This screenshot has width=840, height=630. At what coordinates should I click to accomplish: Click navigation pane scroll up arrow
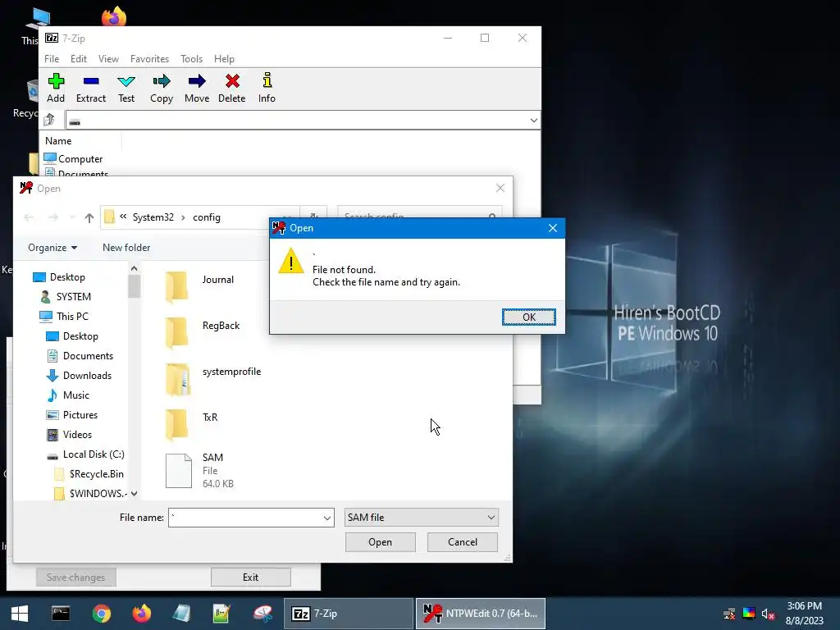134,268
